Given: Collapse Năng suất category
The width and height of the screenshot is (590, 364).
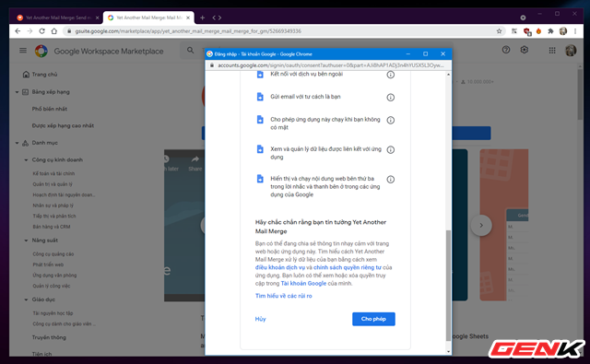Looking at the screenshot, I should (x=26, y=241).
